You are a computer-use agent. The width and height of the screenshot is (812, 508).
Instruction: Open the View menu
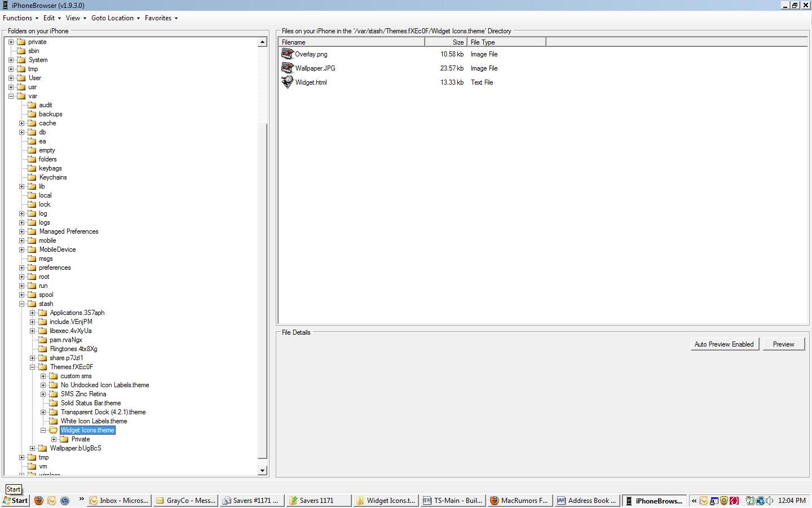(x=76, y=18)
